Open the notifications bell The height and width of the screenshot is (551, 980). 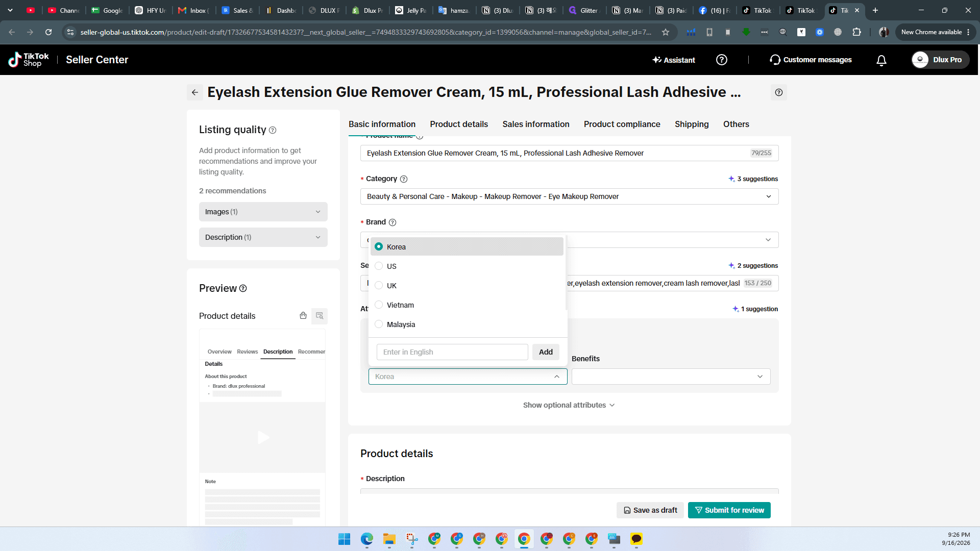pos(881,60)
